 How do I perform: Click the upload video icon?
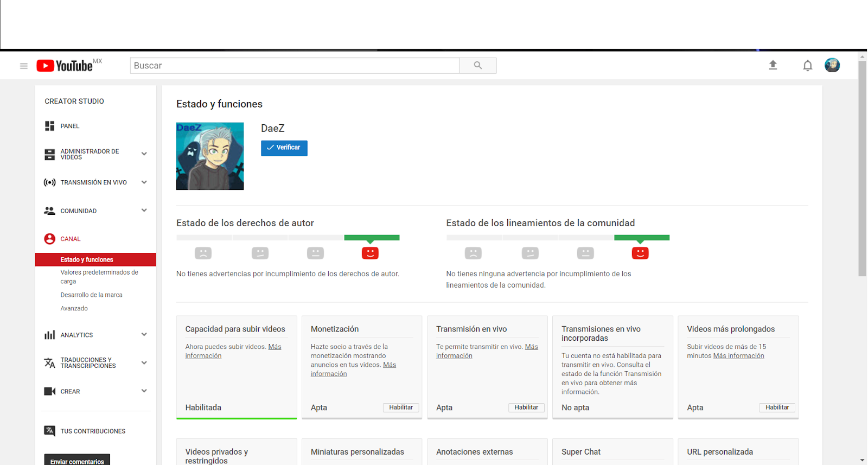coord(773,65)
